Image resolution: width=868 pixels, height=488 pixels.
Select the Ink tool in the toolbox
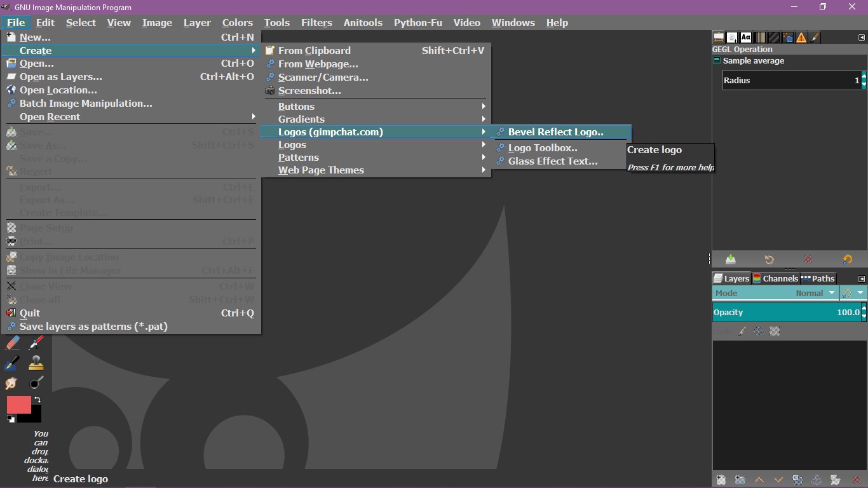point(12,363)
